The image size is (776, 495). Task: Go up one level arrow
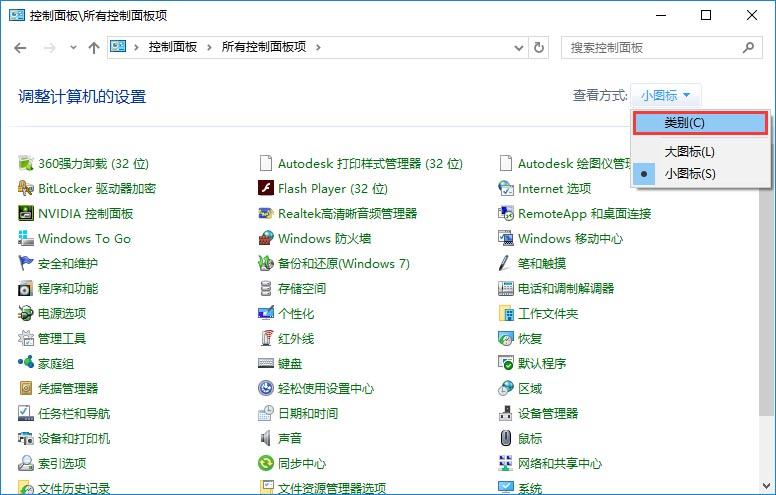(94, 48)
